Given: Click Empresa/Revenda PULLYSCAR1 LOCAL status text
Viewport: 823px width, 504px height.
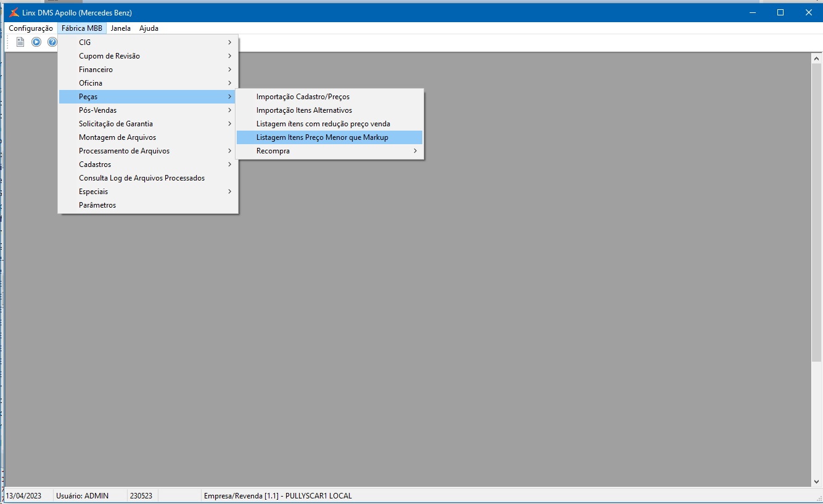Looking at the screenshot, I should point(277,496).
